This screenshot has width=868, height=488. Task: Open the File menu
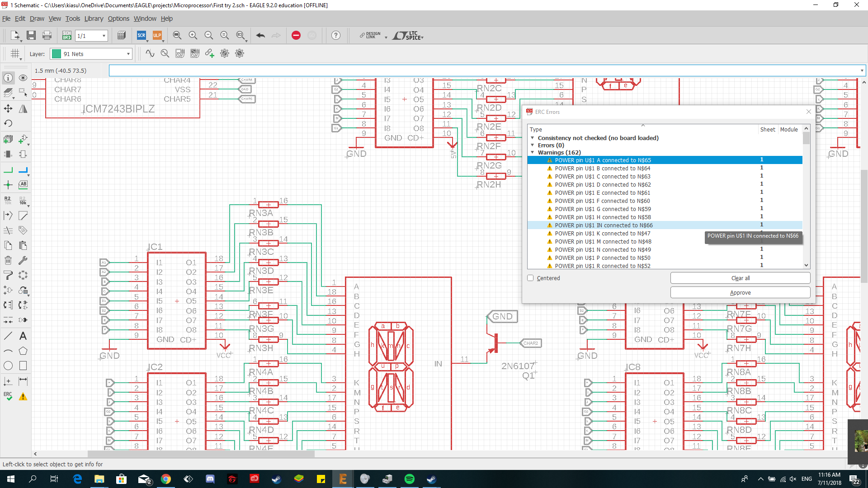click(x=7, y=19)
